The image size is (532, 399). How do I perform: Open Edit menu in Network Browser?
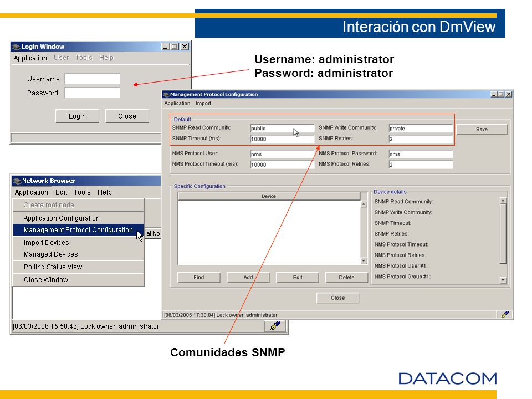pos(61,192)
